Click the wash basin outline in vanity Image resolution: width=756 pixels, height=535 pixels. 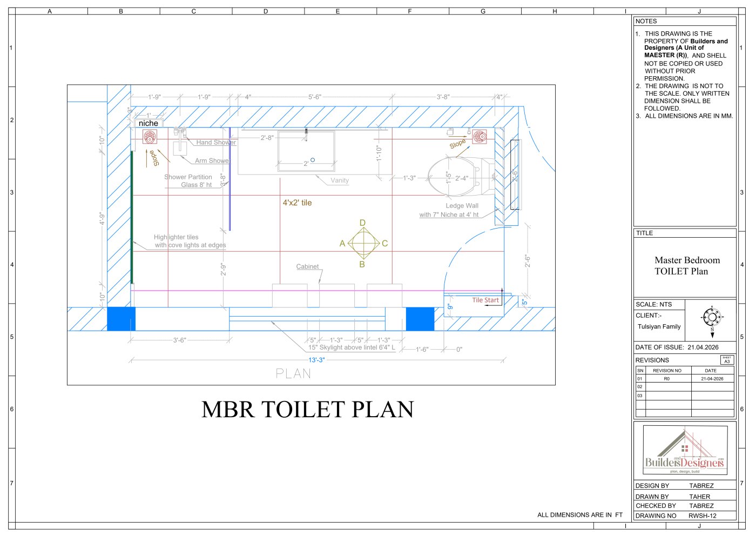click(x=306, y=150)
